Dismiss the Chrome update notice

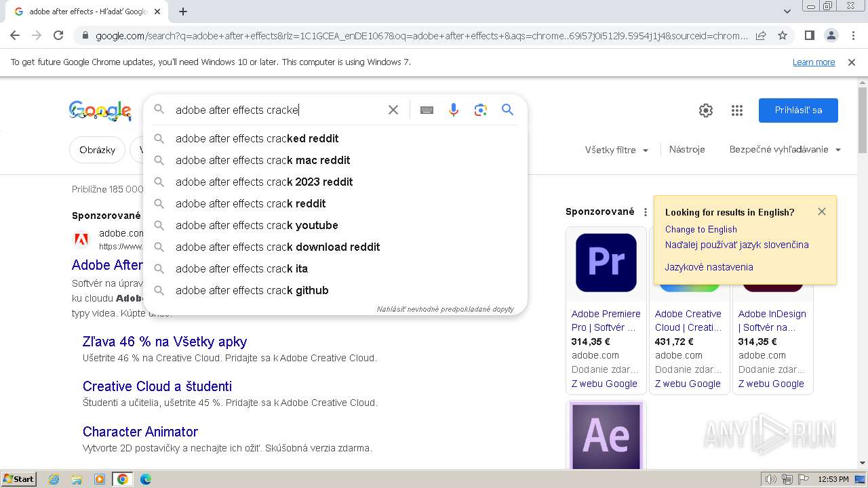coord(852,62)
